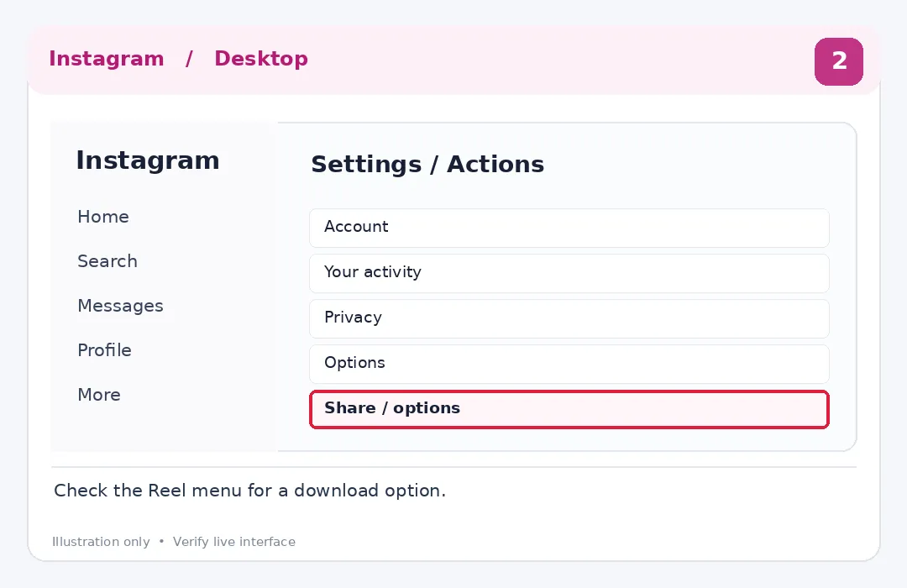Click the Share / options row

click(x=569, y=409)
